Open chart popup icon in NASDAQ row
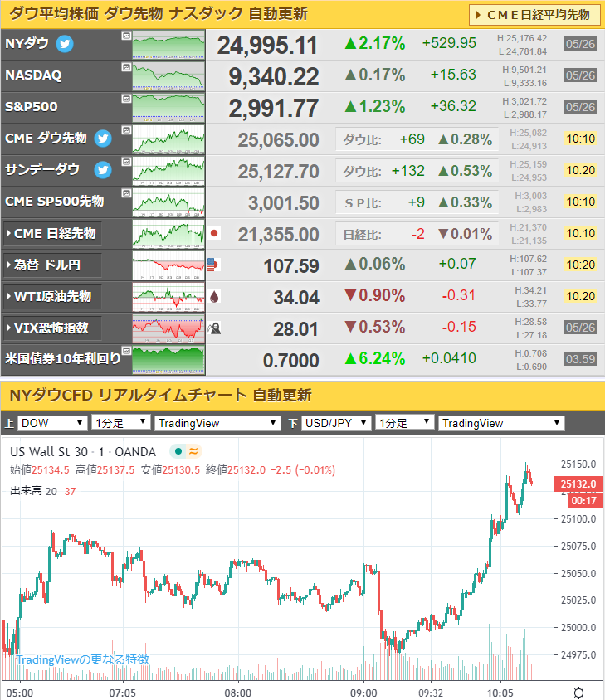The width and height of the screenshot is (605, 700). coord(126,67)
